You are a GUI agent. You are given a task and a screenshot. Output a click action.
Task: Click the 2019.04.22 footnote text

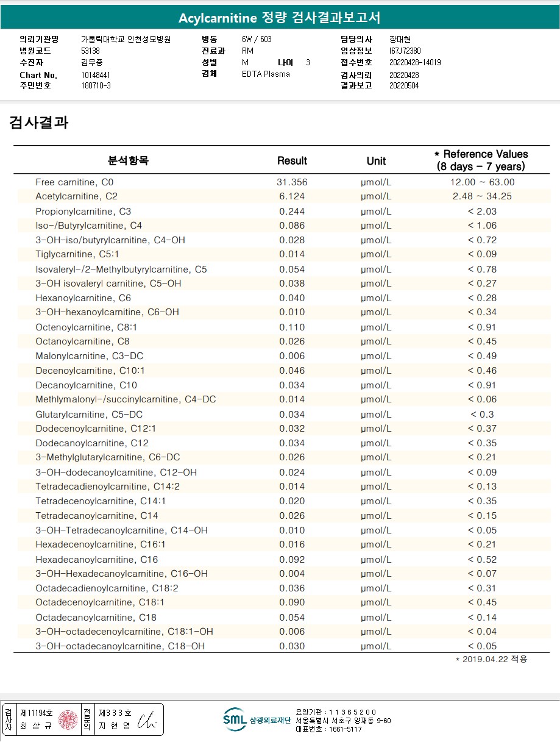click(x=491, y=659)
